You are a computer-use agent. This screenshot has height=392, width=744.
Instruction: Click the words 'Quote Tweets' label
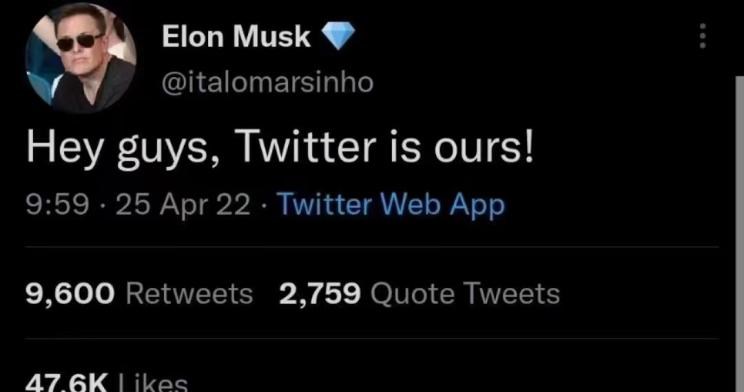pyautogui.click(x=465, y=293)
